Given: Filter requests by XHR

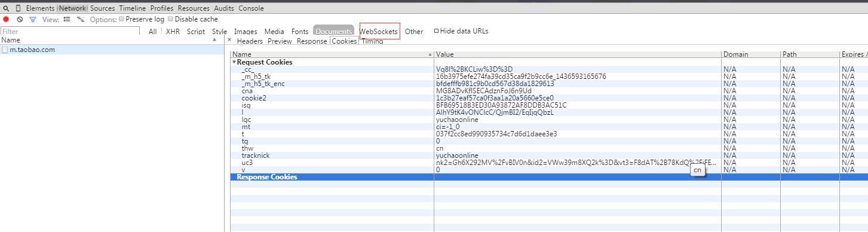Looking at the screenshot, I should coord(173,31).
